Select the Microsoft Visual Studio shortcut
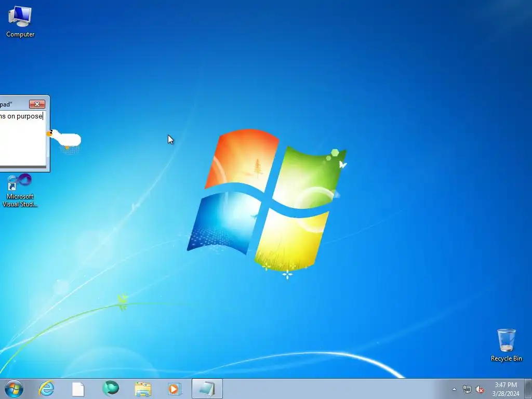 pos(20,191)
